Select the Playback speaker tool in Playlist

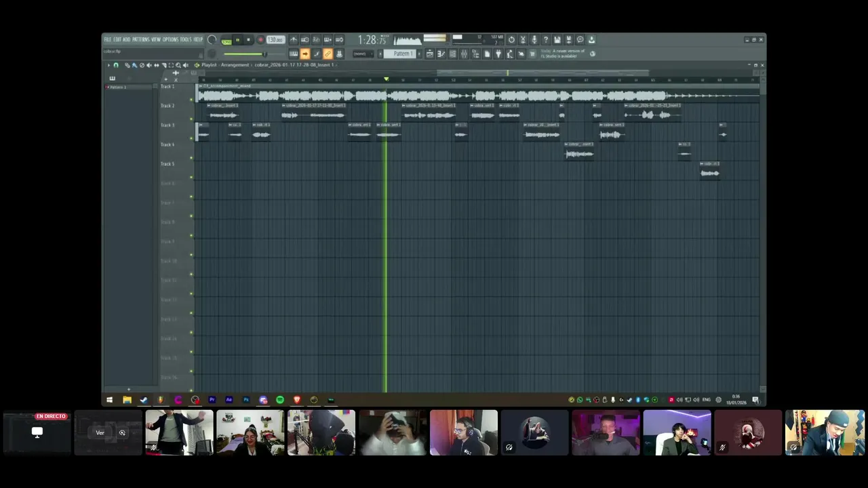pos(186,65)
